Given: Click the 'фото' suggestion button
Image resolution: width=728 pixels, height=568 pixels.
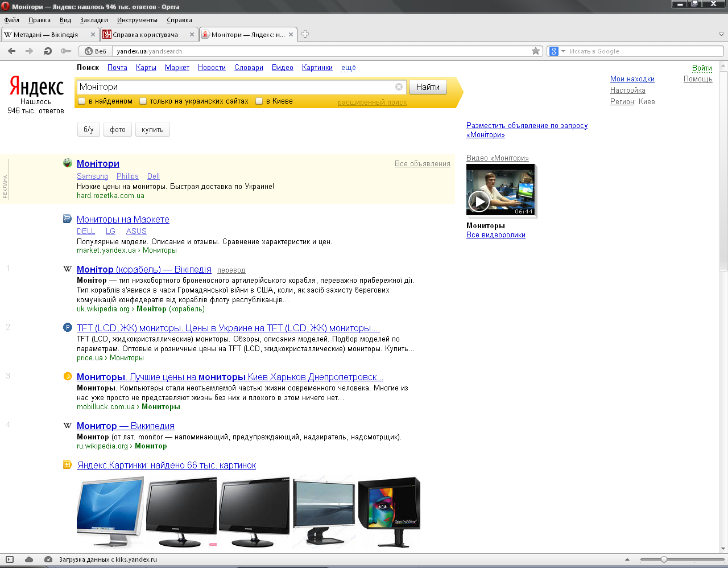Looking at the screenshot, I should pos(118,130).
